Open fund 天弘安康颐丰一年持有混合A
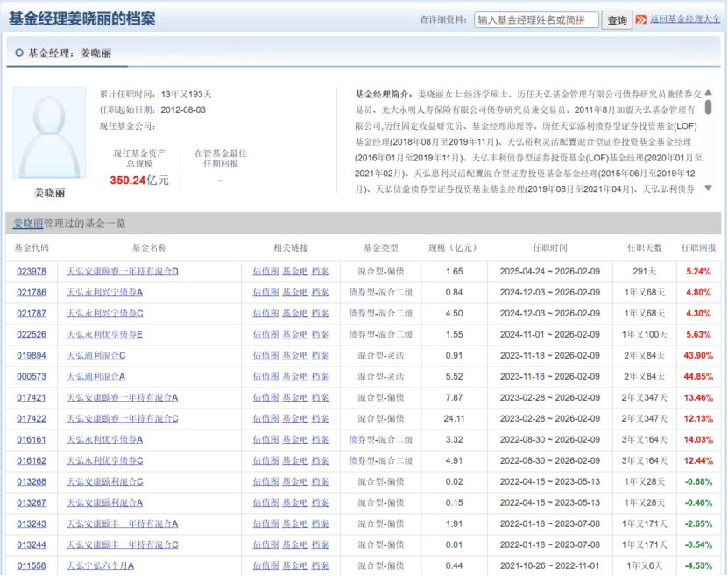 point(122,524)
